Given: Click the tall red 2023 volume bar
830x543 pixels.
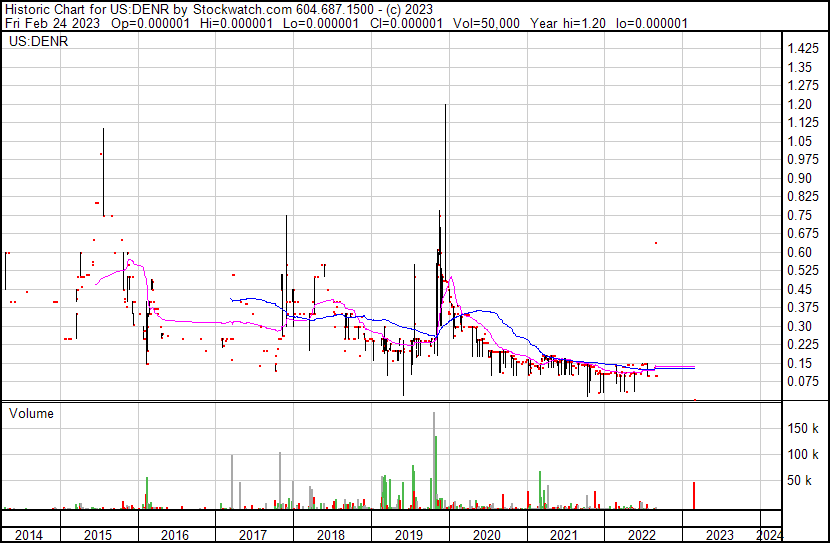Looking at the screenshot, I should click(x=694, y=495).
